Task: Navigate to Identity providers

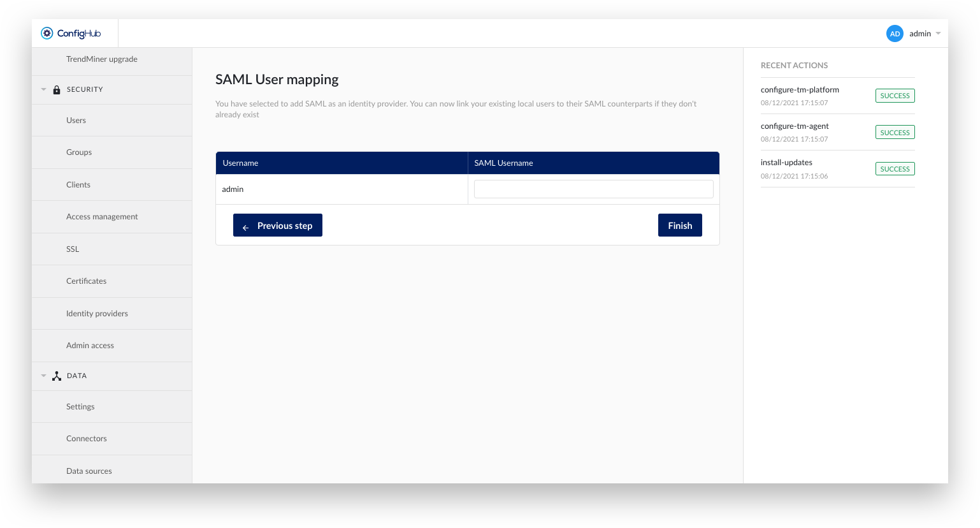Action: pos(97,314)
